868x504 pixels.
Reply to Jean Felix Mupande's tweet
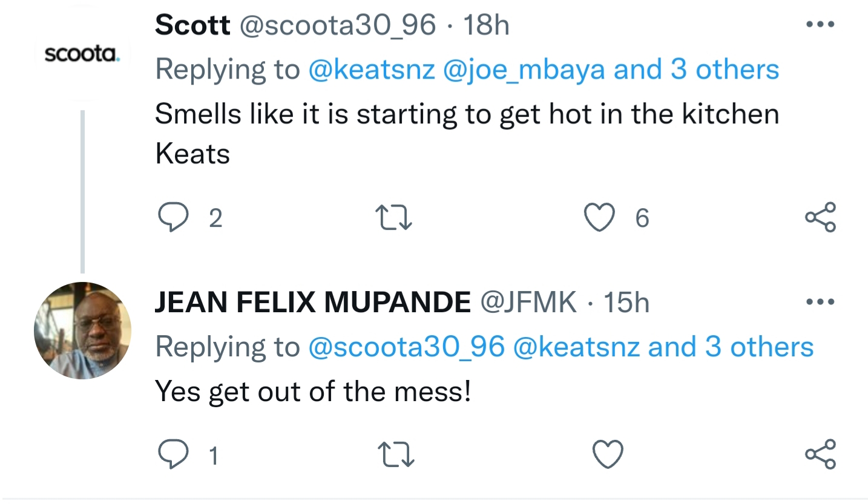[173, 454]
